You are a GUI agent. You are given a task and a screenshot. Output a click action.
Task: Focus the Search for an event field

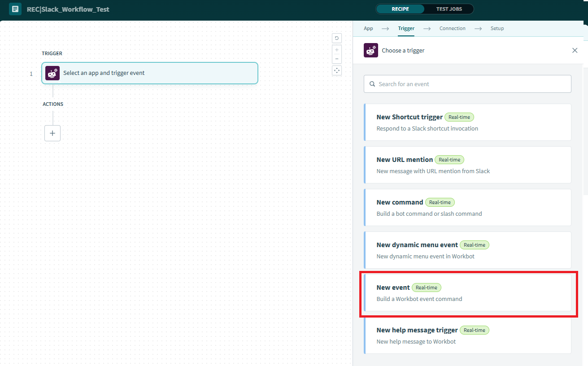click(x=467, y=84)
